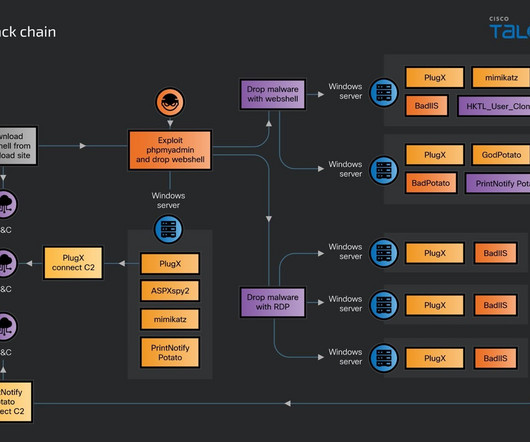Click the PlugX connect C2 box

point(73,263)
